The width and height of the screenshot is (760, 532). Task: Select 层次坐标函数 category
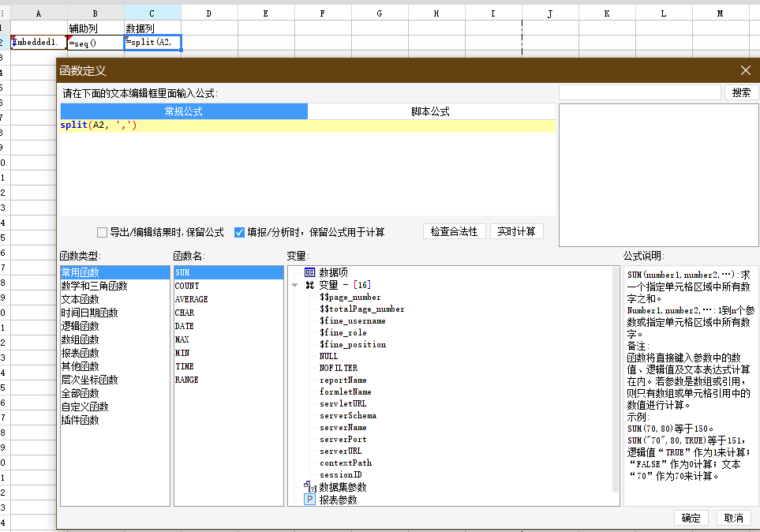[115, 380]
